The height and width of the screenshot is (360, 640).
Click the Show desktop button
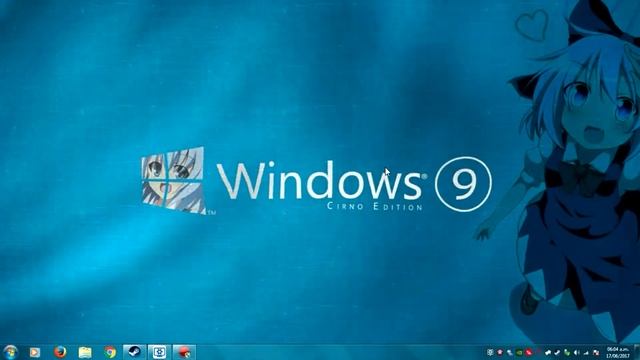(637, 352)
